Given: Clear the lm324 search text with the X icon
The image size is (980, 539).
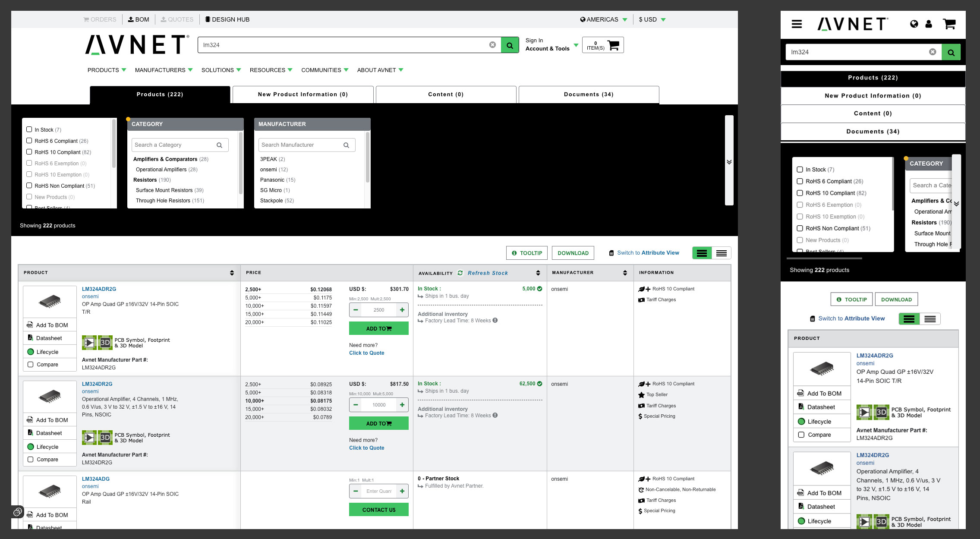Looking at the screenshot, I should click(x=492, y=45).
